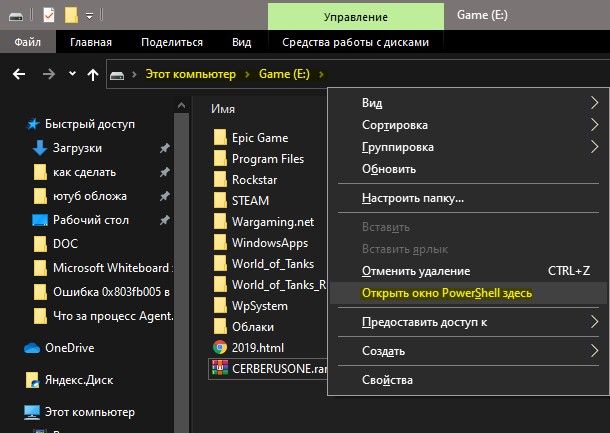Click the drive icon in address bar

pyautogui.click(x=117, y=75)
